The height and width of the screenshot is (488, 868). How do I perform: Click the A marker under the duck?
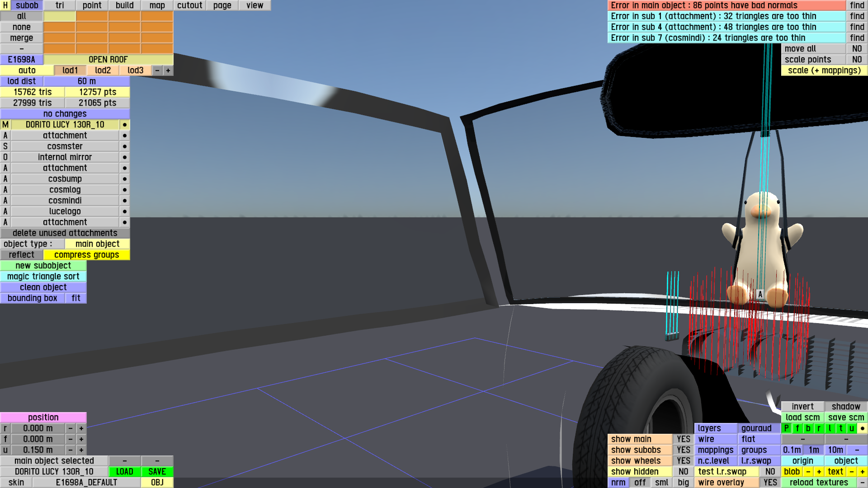(x=760, y=294)
